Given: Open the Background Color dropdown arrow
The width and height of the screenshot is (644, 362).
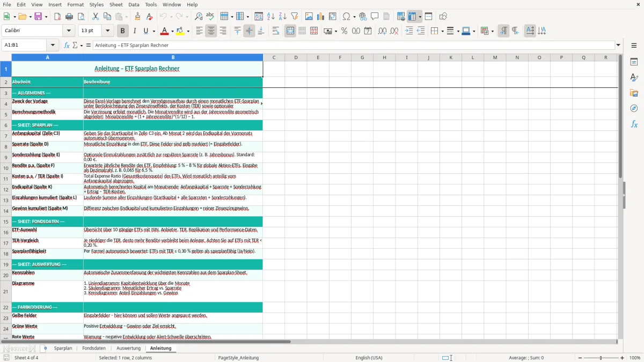Looking at the screenshot, I should pyautogui.click(x=188, y=31).
